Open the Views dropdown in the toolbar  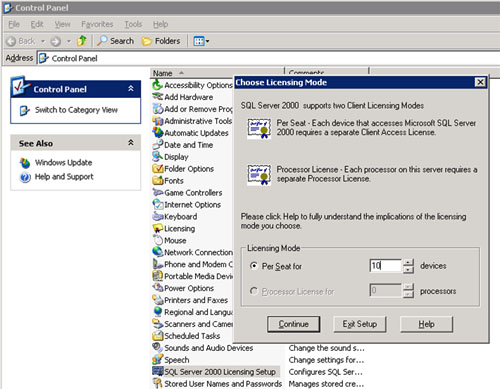coord(201,41)
